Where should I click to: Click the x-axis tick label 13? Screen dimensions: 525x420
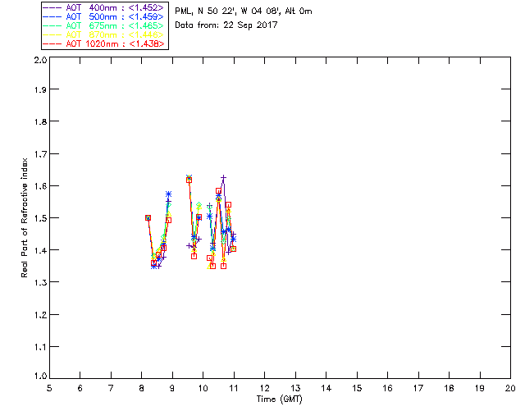[x=295, y=388]
